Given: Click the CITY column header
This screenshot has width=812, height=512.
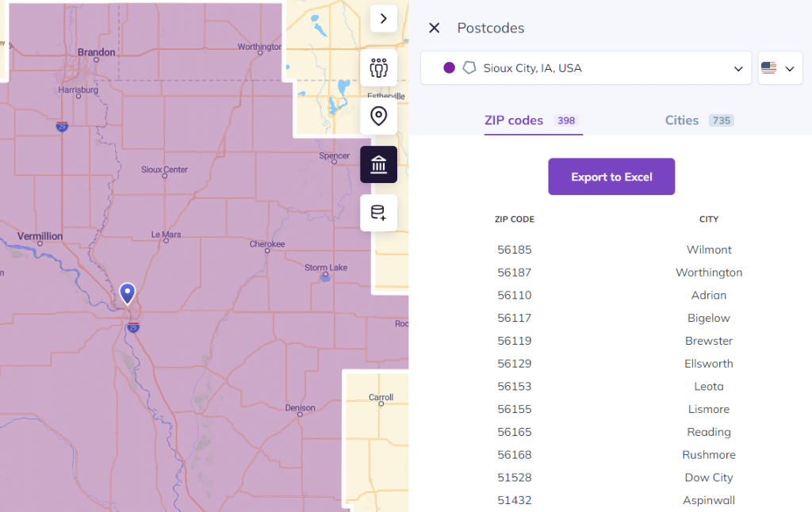Looking at the screenshot, I should (709, 220).
